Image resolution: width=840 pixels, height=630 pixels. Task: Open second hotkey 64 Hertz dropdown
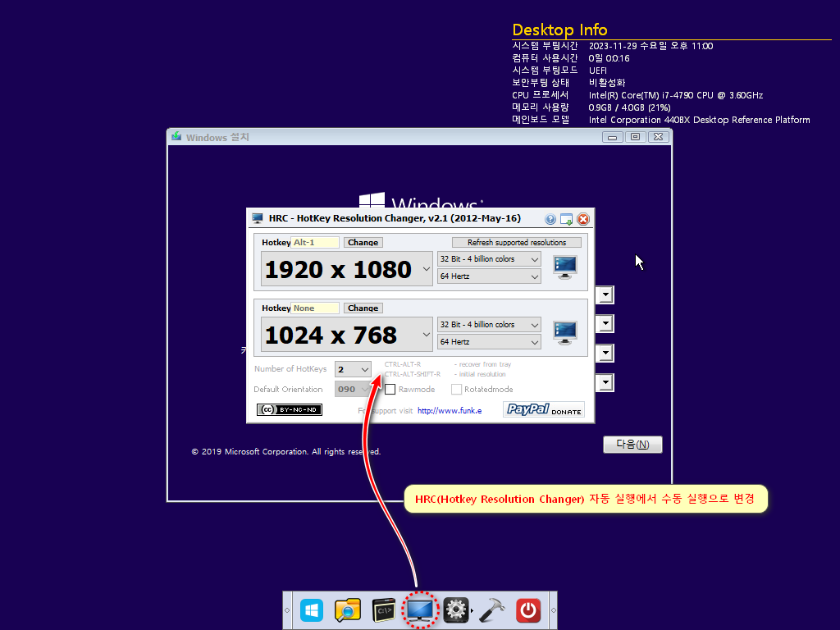pos(489,342)
